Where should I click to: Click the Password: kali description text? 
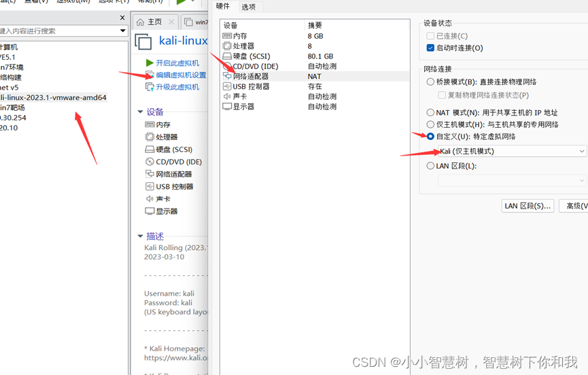point(168,303)
